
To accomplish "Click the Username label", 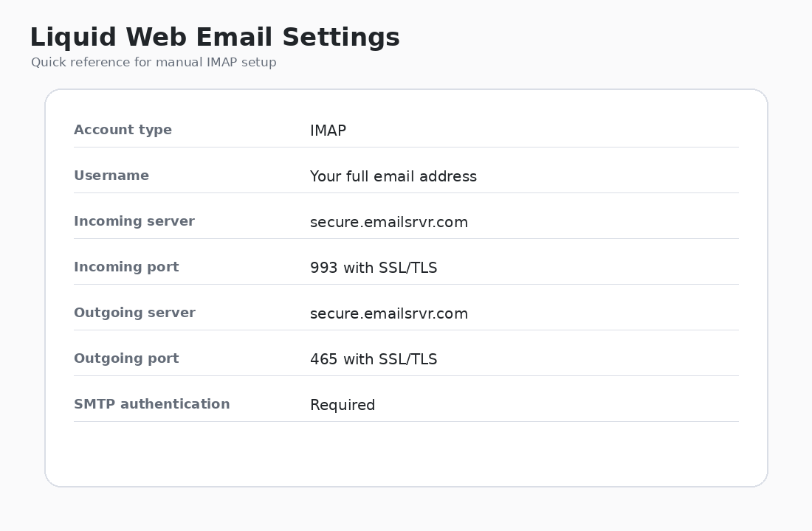I will tap(111, 176).
